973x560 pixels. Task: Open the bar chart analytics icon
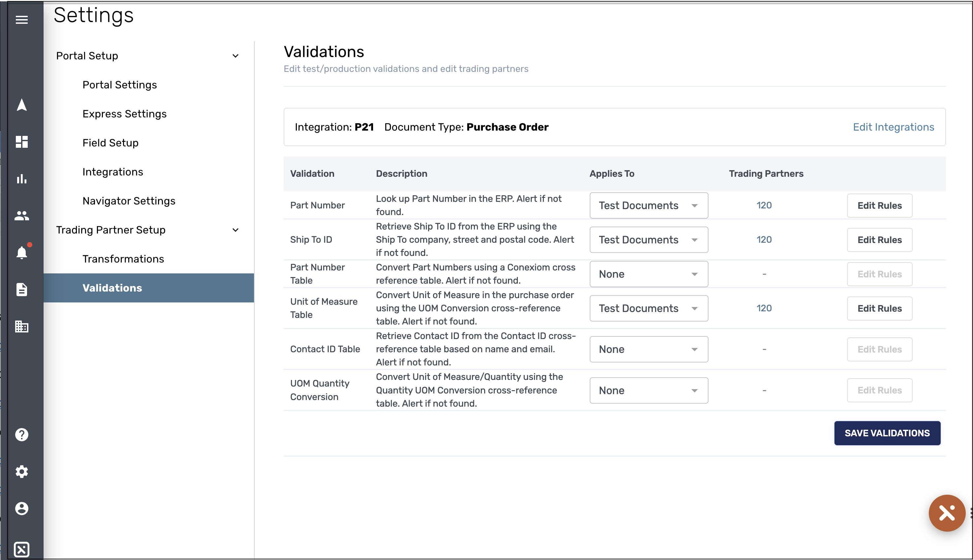click(21, 178)
